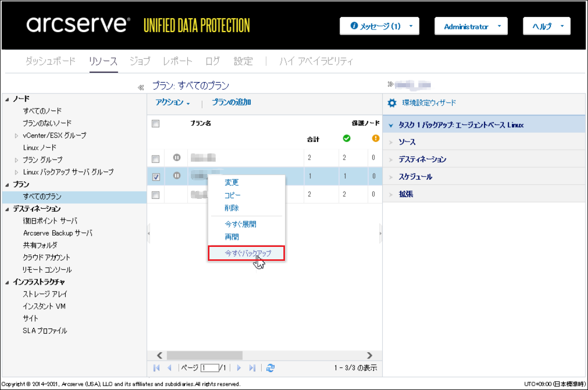This screenshot has width=588, height=390.
Task: Uncheck the selected second plan checkbox
Action: pyautogui.click(x=156, y=177)
